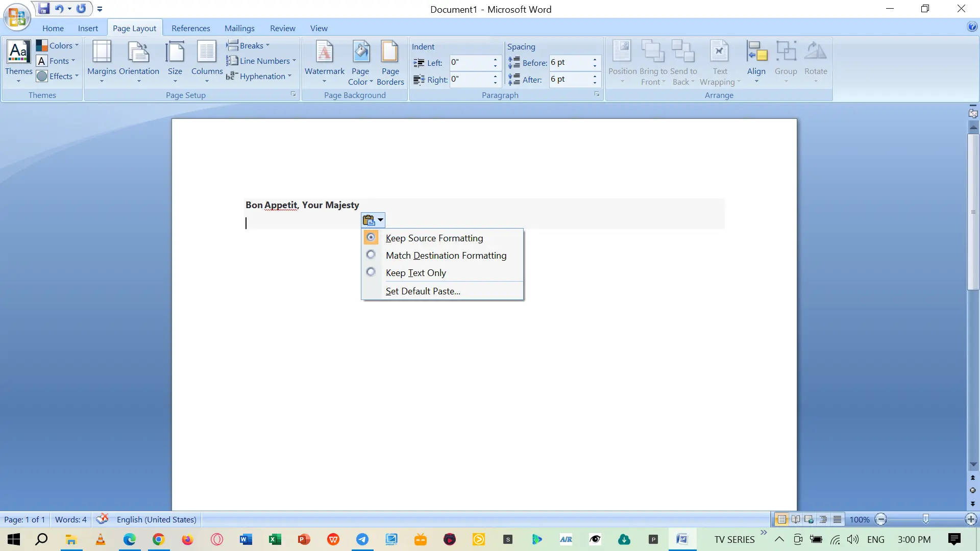This screenshot has height=551, width=980.
Task: Open the Windows notification center
Action: click(954, 539)
